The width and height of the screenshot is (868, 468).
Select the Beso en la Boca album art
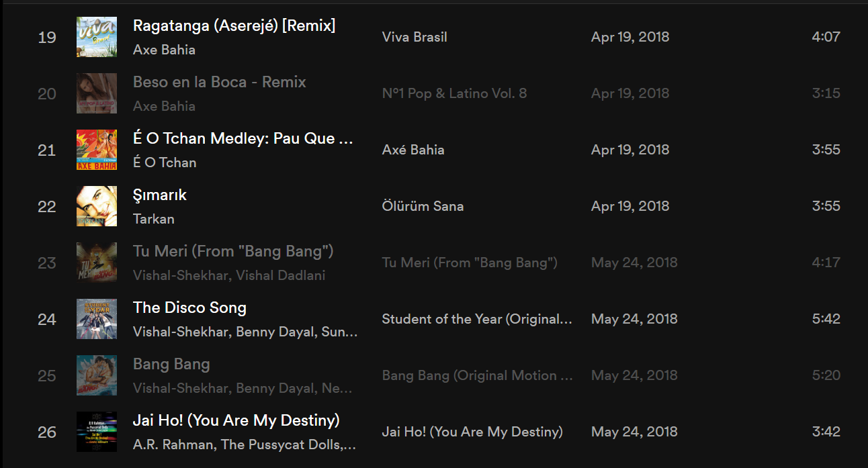point(97,93)
